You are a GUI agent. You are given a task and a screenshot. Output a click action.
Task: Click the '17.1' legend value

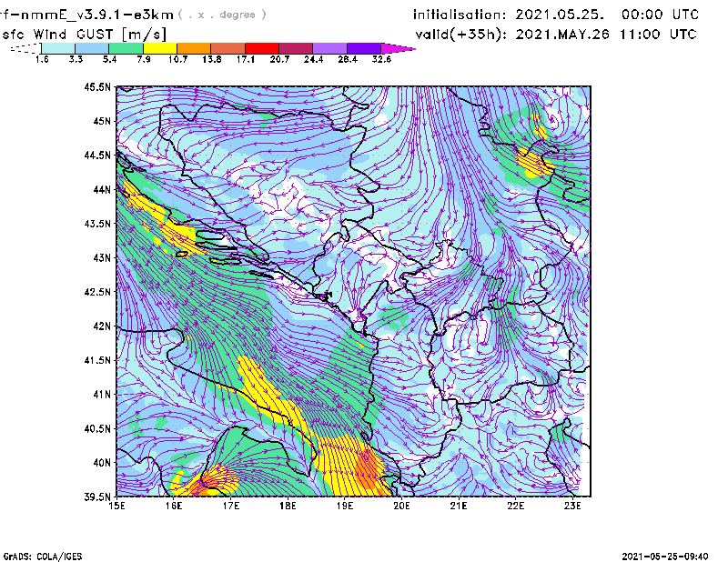(x=246, y=59)
